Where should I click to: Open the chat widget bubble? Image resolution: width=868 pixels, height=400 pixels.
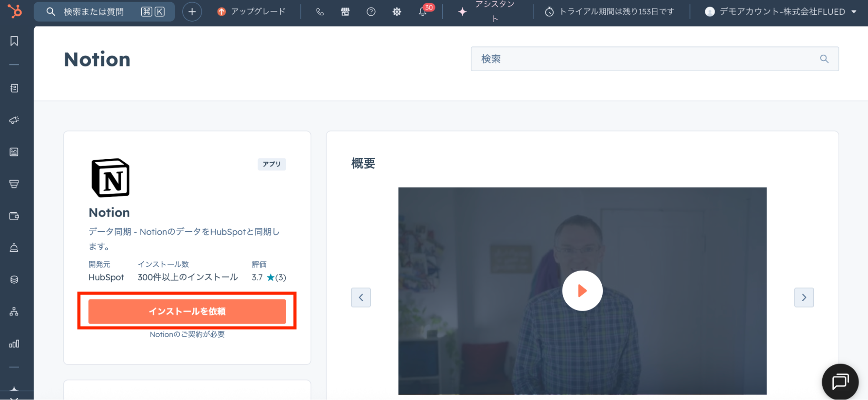(x=840, y=382)
